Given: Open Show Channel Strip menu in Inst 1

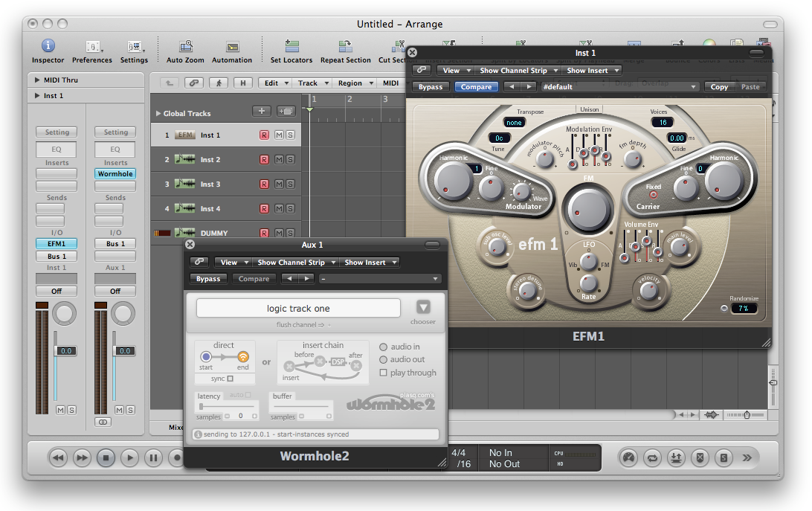Looking at the screenshot, I should [x=518, y=70].
